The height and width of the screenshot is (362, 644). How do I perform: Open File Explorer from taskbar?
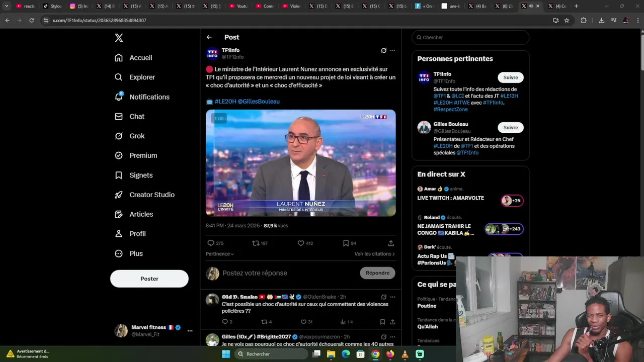[x=331, y=354]
